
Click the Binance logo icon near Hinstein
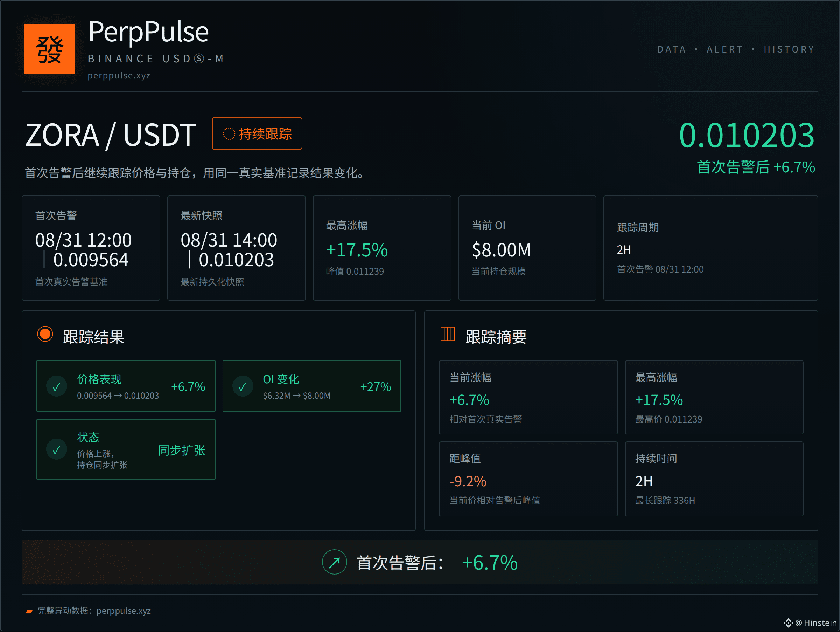click(788, 623)
